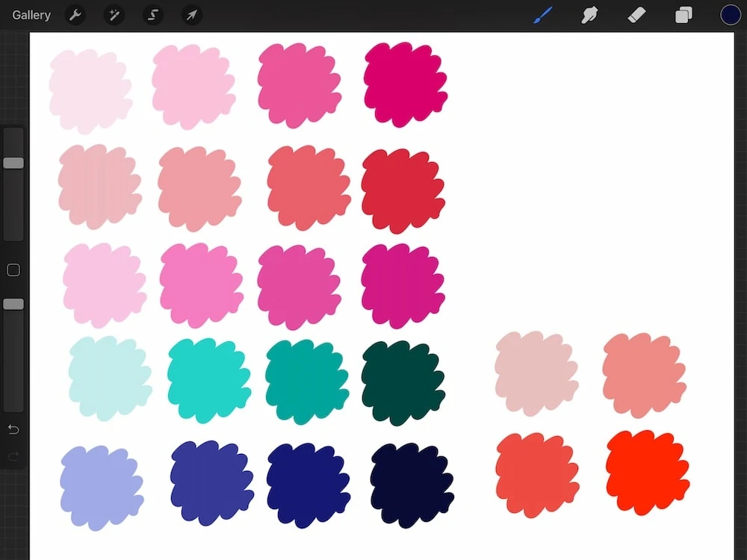Click the salmon blob at upper right group

coord(644,376)
